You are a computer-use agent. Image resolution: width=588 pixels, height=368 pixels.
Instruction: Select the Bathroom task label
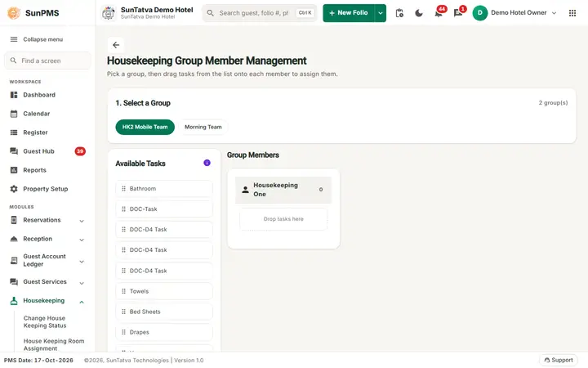click(x=143, y=189)
